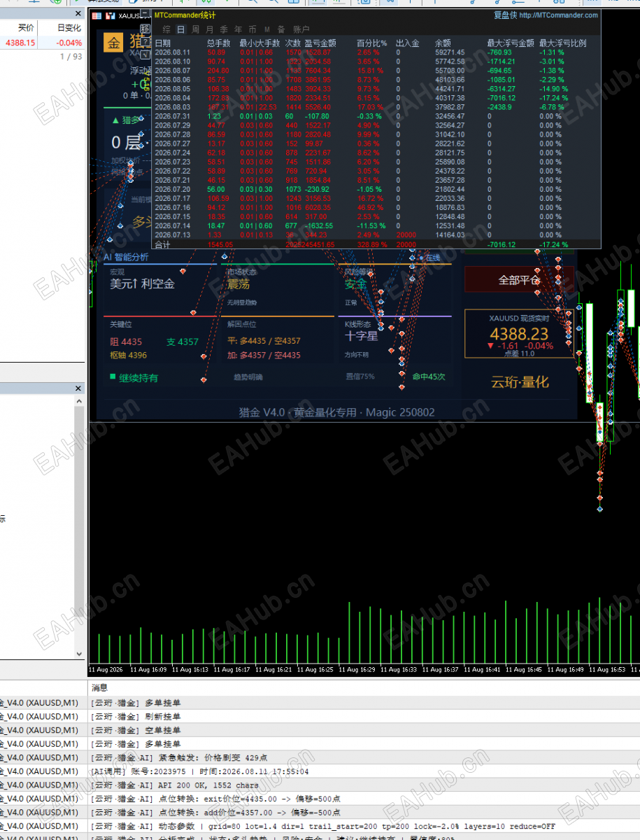Screen dimensions: 640x840
Task: Switch to the 币 symbol tab
Action: pyautogui.click(x=253, y=29)
